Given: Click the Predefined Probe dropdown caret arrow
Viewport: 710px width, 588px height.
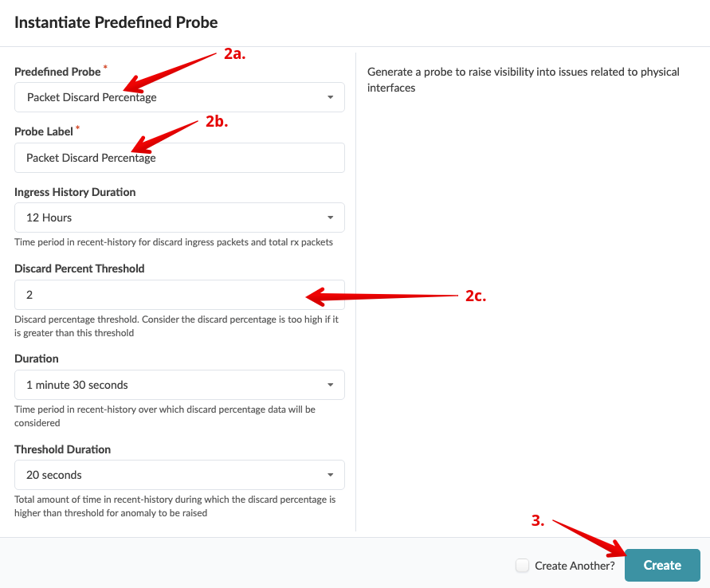Looking at the screenshot, I should point(330,98).
